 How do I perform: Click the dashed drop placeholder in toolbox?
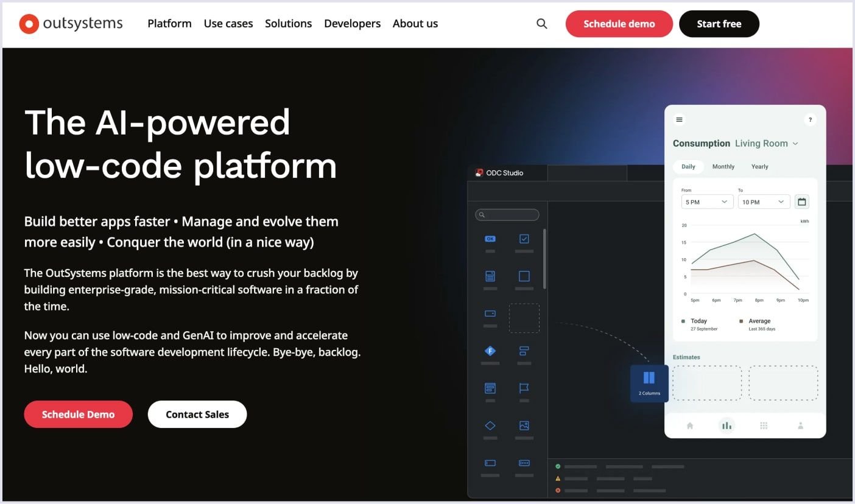coord(524,318)
